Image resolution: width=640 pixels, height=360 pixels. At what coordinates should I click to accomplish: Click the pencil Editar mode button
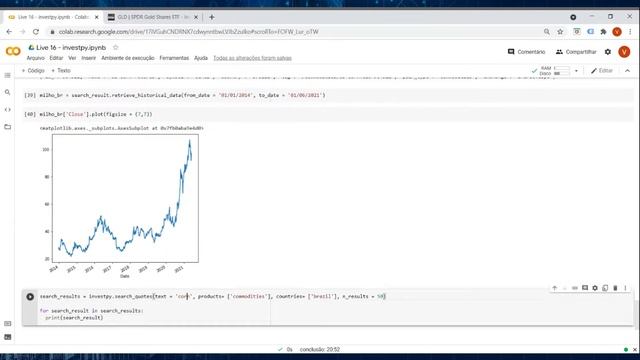602,71
